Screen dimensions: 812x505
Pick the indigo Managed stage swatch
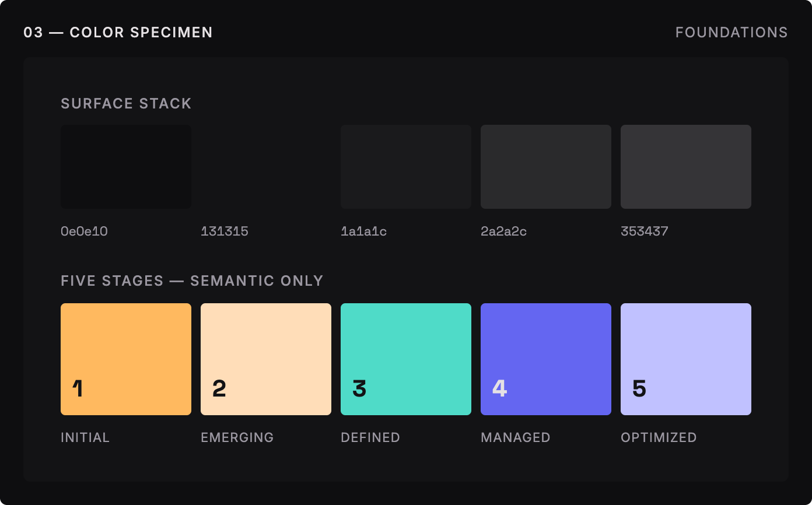click(546, 359)
